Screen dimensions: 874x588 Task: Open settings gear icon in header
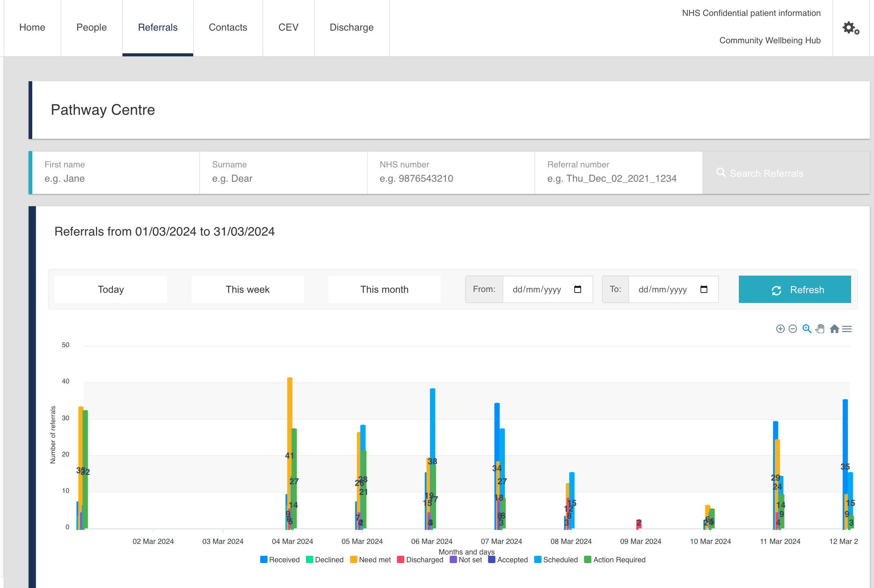851,28
